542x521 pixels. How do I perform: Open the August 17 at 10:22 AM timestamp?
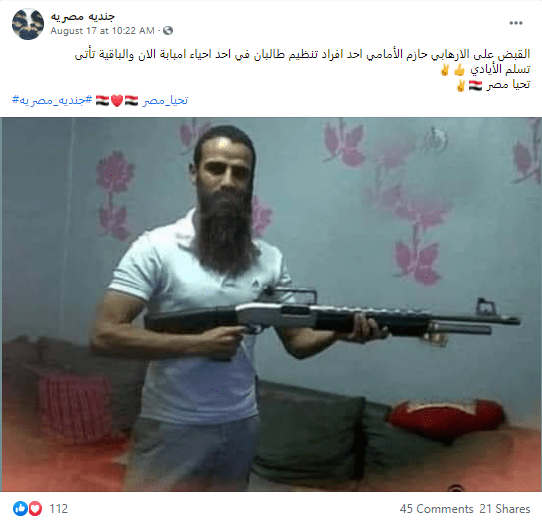pos(102,31)
